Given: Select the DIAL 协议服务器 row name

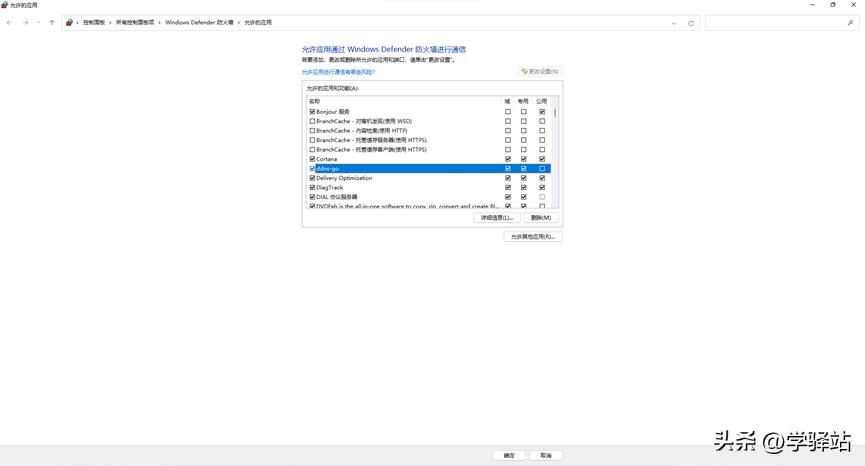Looking at the screenshot, I should [337, 197].
